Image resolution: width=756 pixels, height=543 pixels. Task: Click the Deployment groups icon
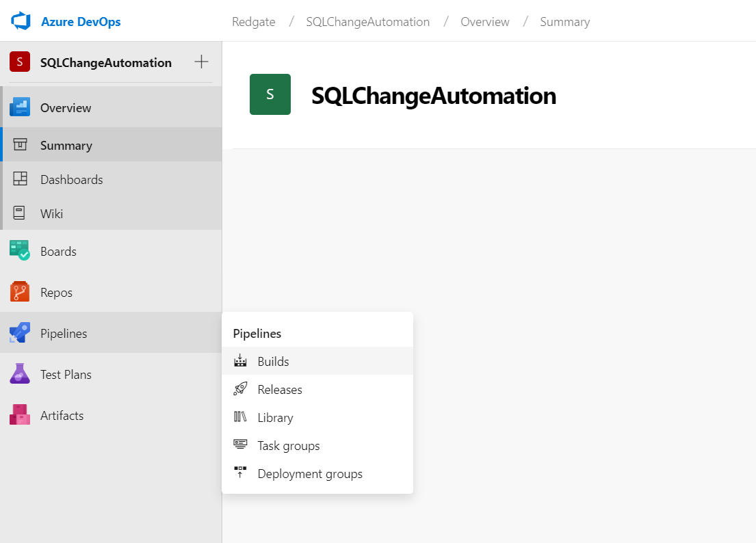pos(240,472)
